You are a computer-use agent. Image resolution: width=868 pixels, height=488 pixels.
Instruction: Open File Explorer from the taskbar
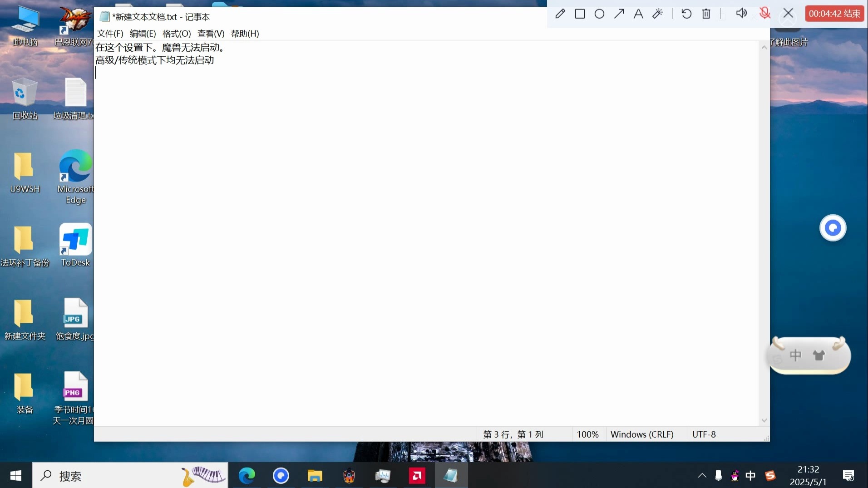coord(315,475)
